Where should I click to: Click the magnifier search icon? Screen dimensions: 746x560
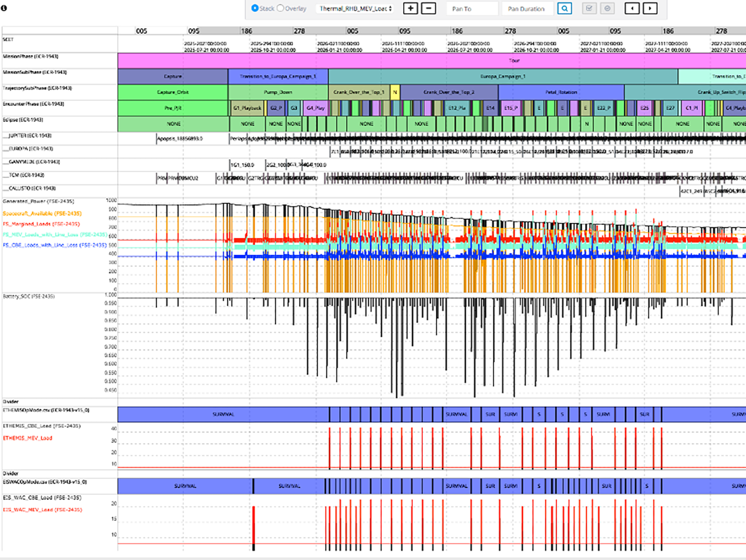coord(564,8)
